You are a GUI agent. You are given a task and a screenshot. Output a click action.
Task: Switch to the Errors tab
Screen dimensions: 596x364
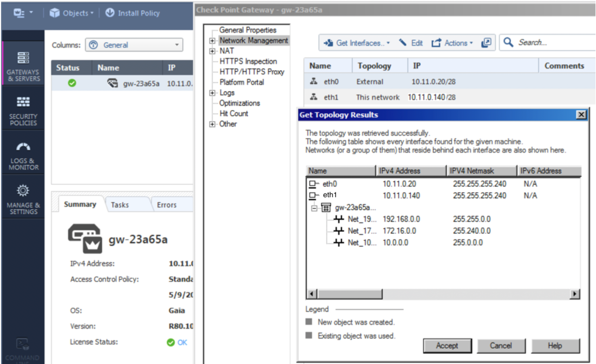pos(166,205)
